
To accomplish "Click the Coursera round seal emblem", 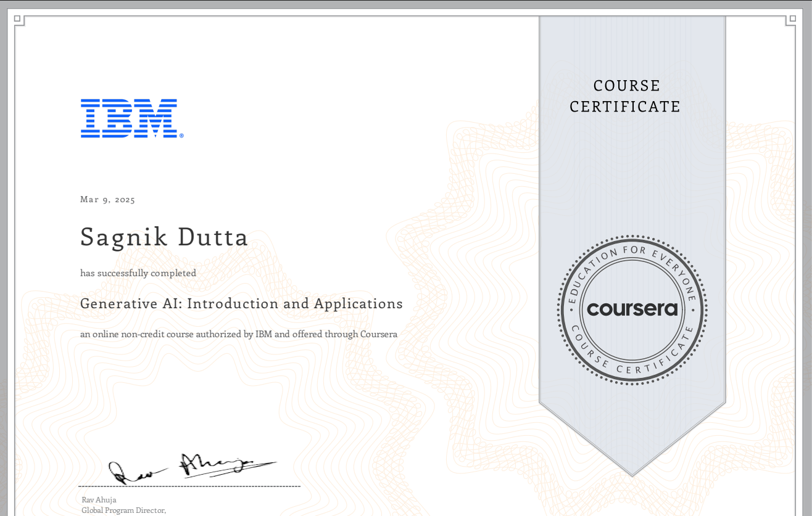I will pyautogui.click(x=632, y=309).
